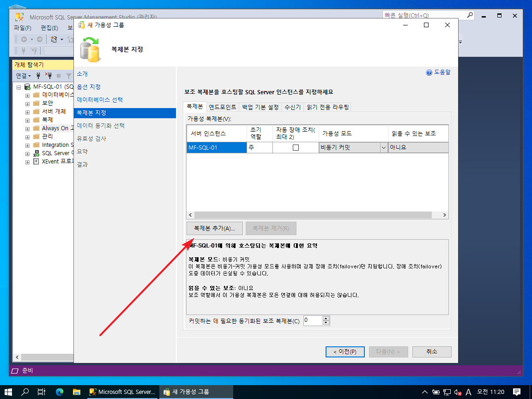532x399 pixels.
Task: Click the 이전(P) back button
Action: (345, 352)
